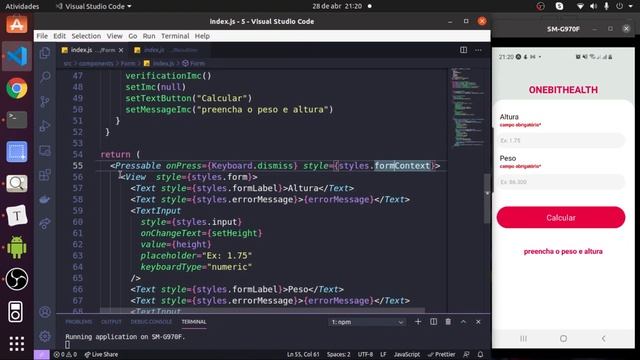Open the Explorer view in activity bar
Image resolution: width=640 pixels, height=360 pixels.
coord(45,53)
